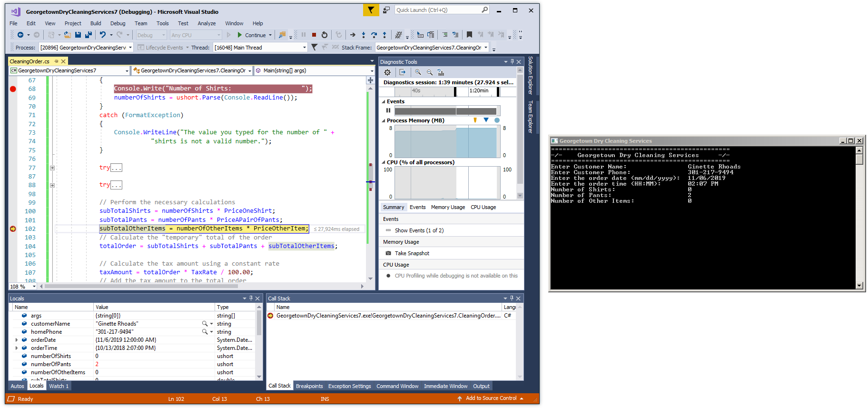This screenshot has height=408, width=868.
Task: Open the Solution Explorer side tab
Action: [530, 75]
